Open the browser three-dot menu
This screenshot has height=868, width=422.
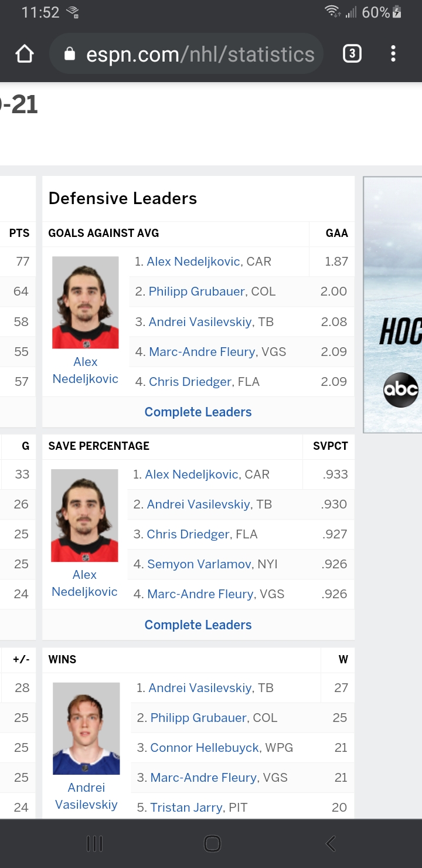(393, 54)
